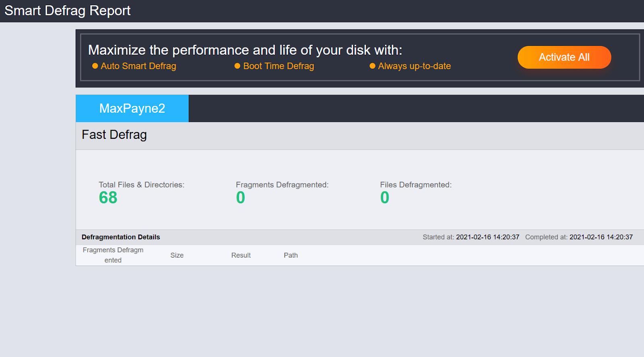Click the Auto Smart Defrag link
Image resolution: width=644 pixels, height=357 pixels.
[138, 66]
